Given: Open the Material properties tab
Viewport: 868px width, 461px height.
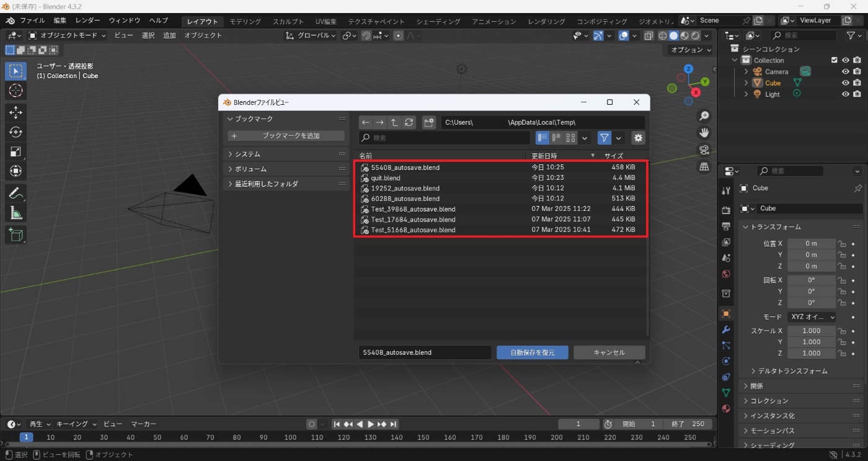Looking at the screenshot, I should tap(726, 409).
